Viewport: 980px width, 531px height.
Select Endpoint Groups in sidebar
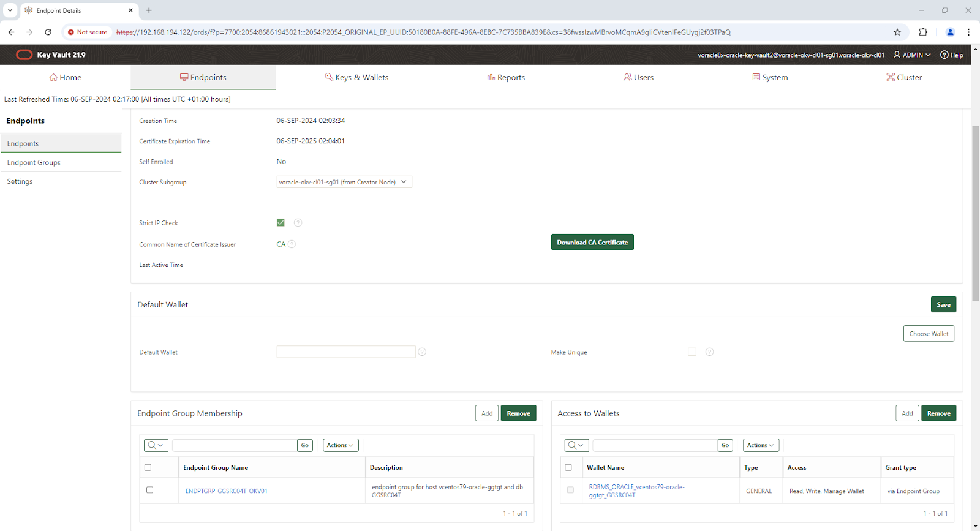tap(61, 162)
